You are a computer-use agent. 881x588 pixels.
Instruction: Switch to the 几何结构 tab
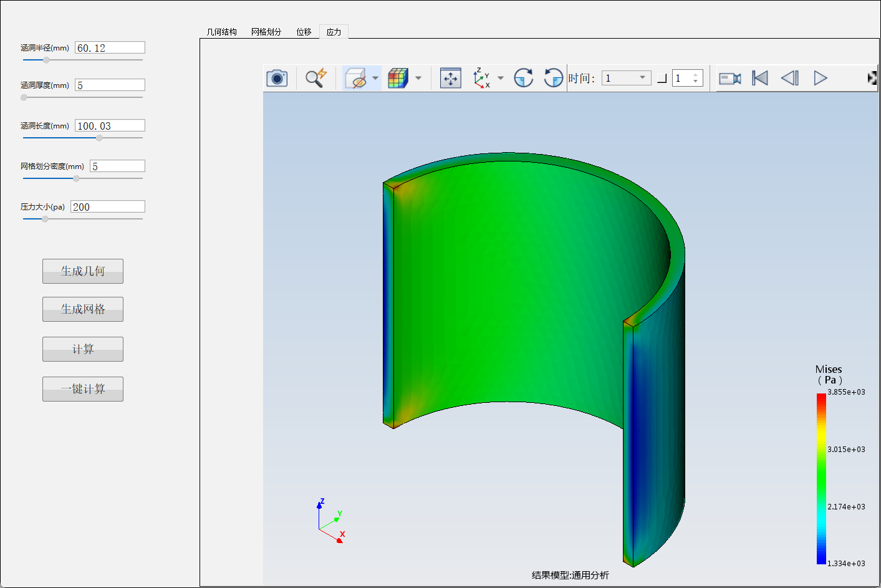coord(222,32)
